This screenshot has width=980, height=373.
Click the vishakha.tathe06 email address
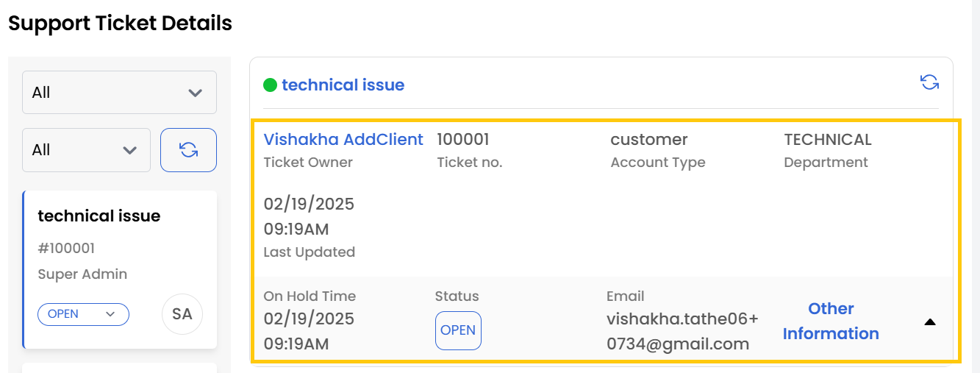click(x=682, y=331)
